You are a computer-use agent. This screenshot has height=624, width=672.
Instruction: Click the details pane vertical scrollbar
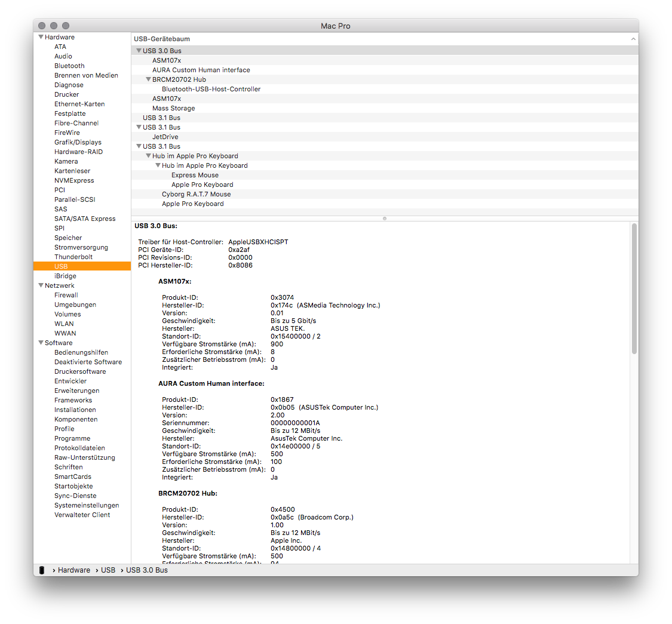coord(634,288)
